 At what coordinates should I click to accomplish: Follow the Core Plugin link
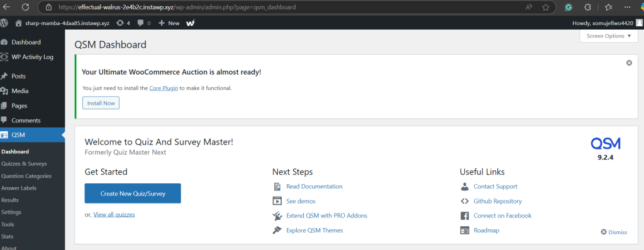(x=164, y=88)
